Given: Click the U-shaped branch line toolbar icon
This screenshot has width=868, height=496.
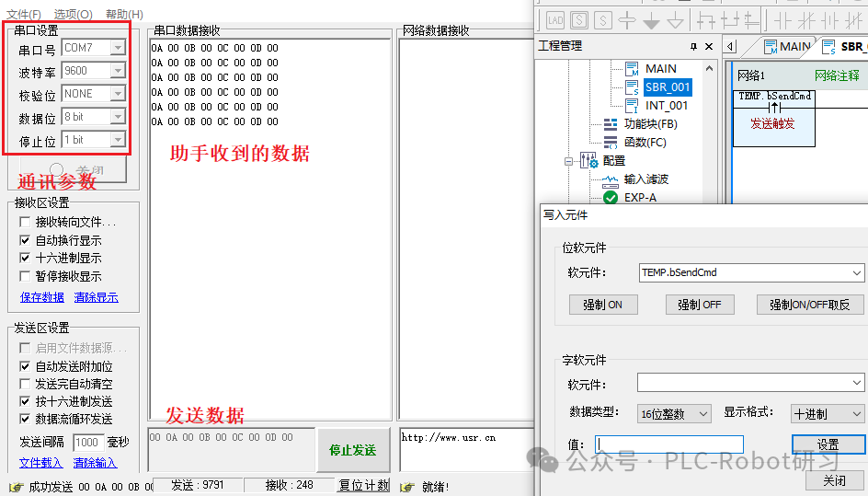Looking at the screenshot, I should 729,20.
